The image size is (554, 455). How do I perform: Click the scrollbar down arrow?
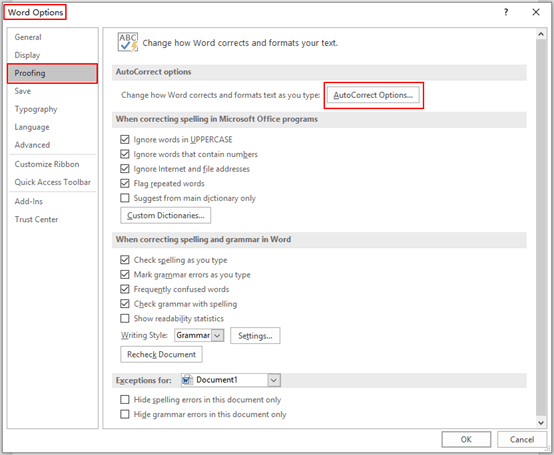point(541,422)
